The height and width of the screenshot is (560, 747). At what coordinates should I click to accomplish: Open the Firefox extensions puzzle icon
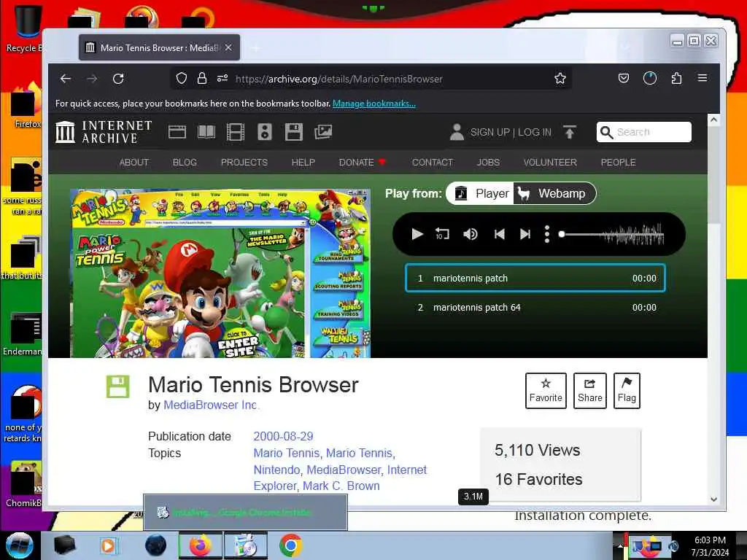(x=676, y=78)
